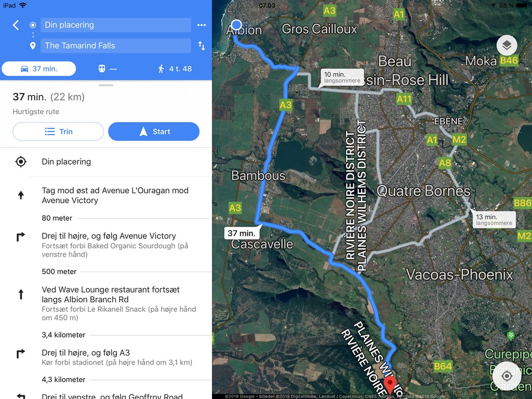Select the driving 37 min. travel mode
This screenshot has width=532, height=399.
tap(39, 69)
